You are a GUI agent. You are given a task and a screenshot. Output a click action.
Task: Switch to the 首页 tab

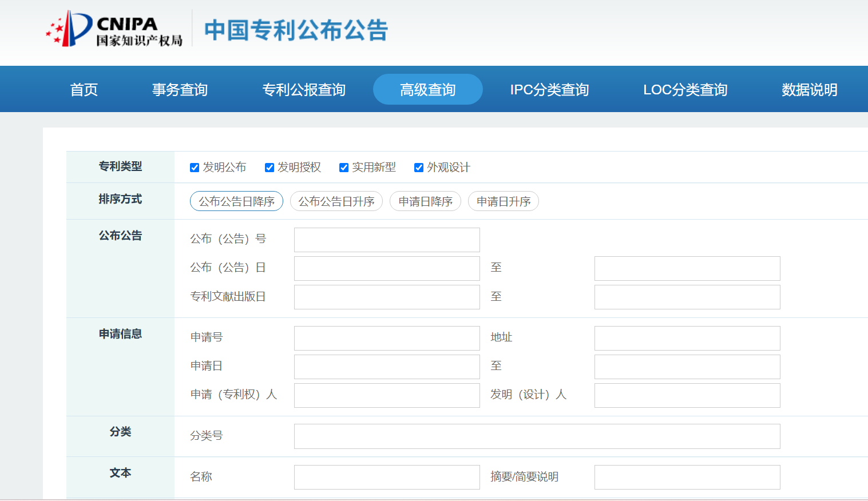pos(84,89)
